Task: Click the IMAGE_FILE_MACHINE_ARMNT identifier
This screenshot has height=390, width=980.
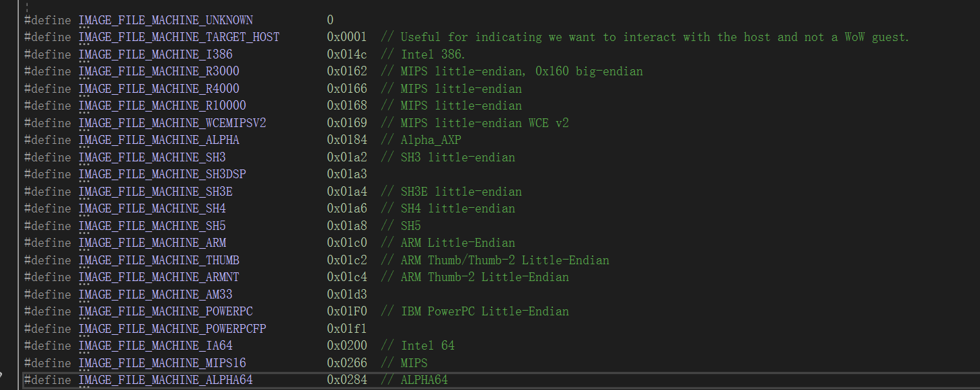Action: pos(159,277)
